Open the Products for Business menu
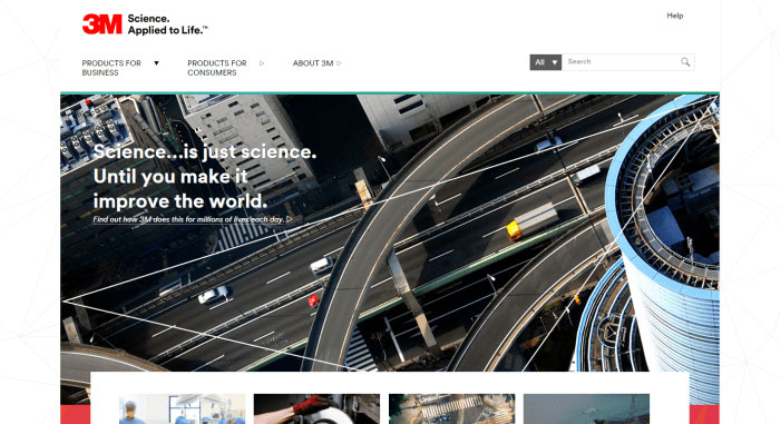 point(111,68)
